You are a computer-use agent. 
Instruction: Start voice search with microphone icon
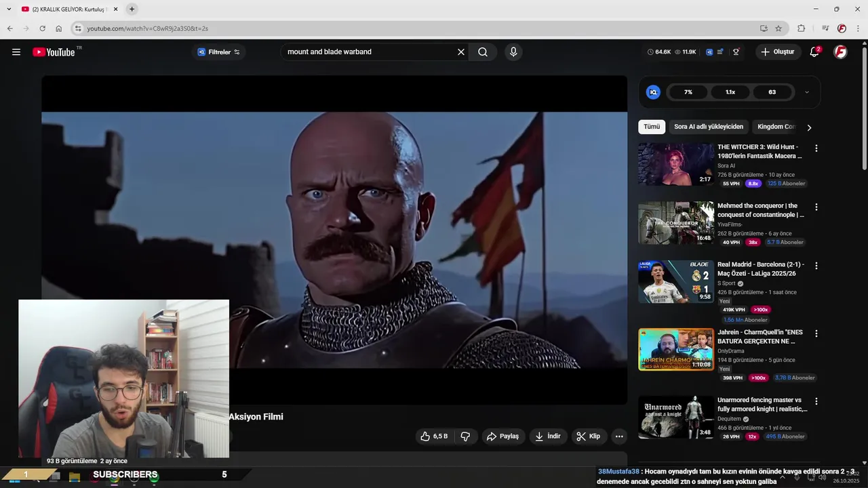[513, 52]
